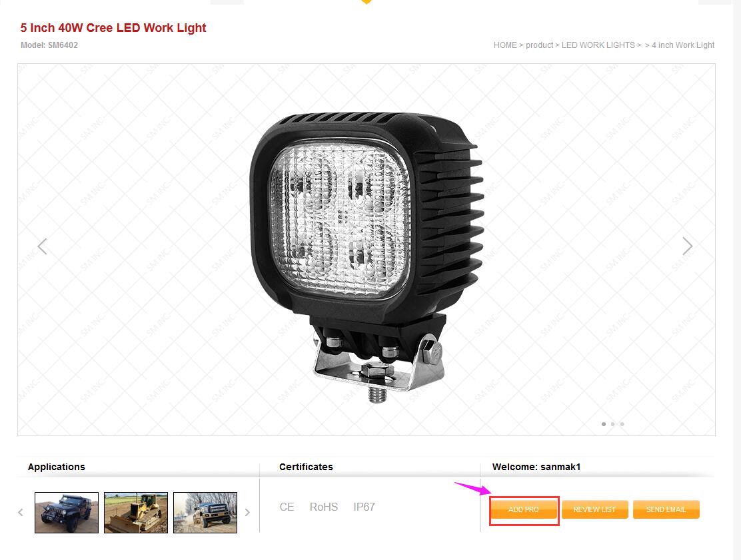
Task: Go to HOME in breadcrumb
Action: 505,45
